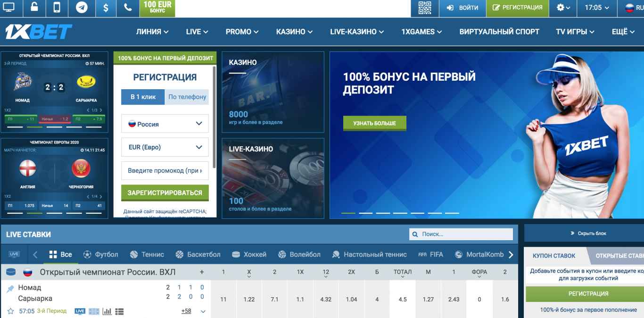Filter live bets by Волейбол
Viewport: 644px width, 318px height.
(299, 254)
